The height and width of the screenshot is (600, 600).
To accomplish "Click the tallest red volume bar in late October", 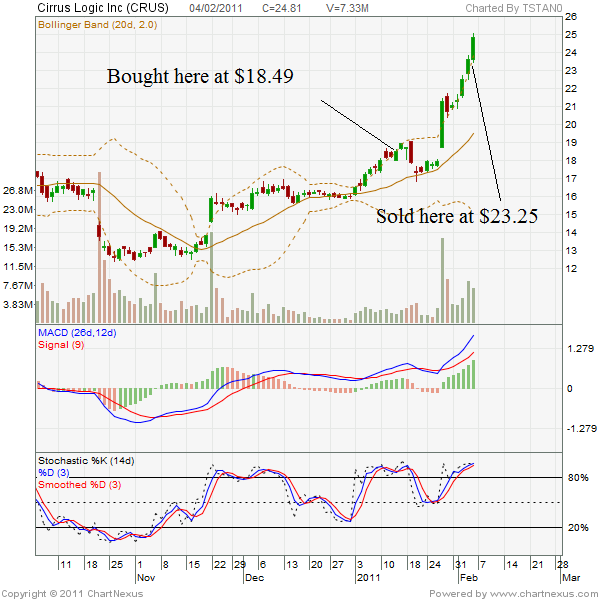I will (x=99, y=247).
